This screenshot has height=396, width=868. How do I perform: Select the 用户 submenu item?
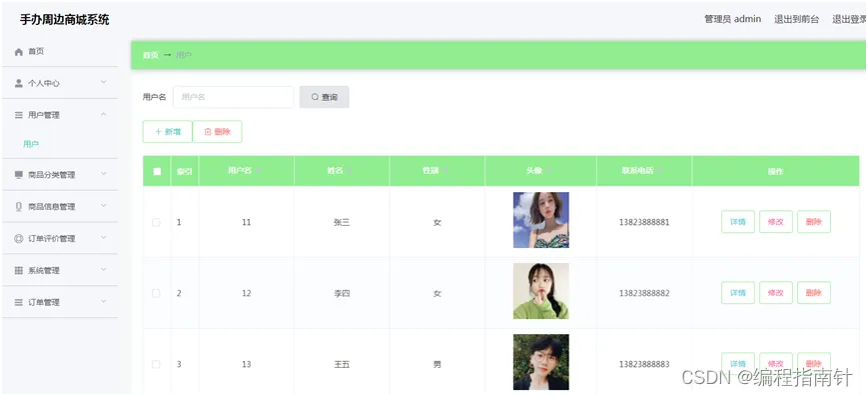click(x=31, y=144)
